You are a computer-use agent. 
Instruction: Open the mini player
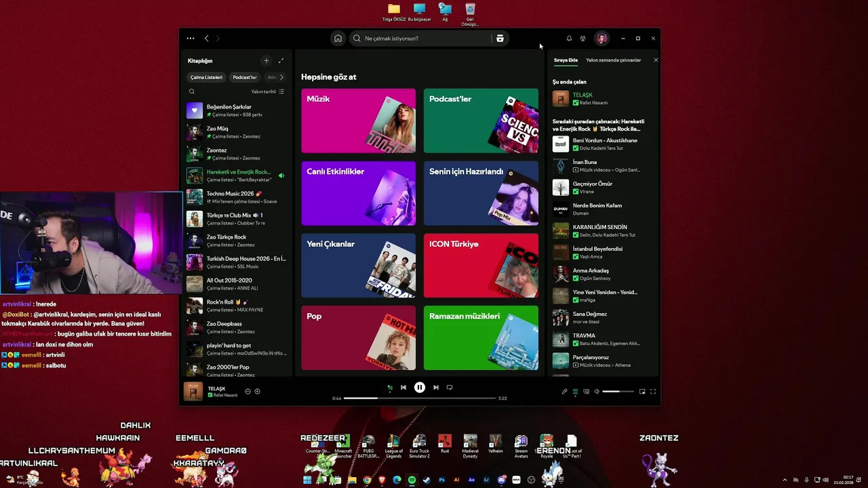(x=642, y=392)
